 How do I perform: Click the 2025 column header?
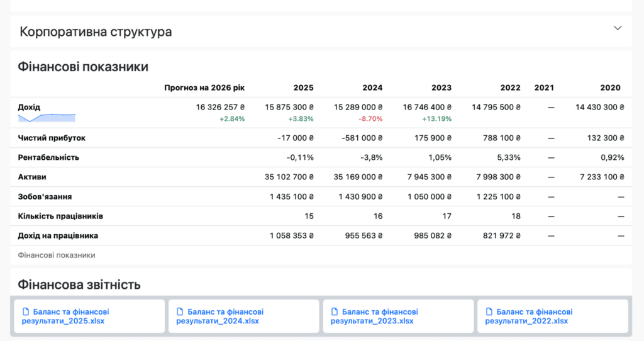[303, 88]
